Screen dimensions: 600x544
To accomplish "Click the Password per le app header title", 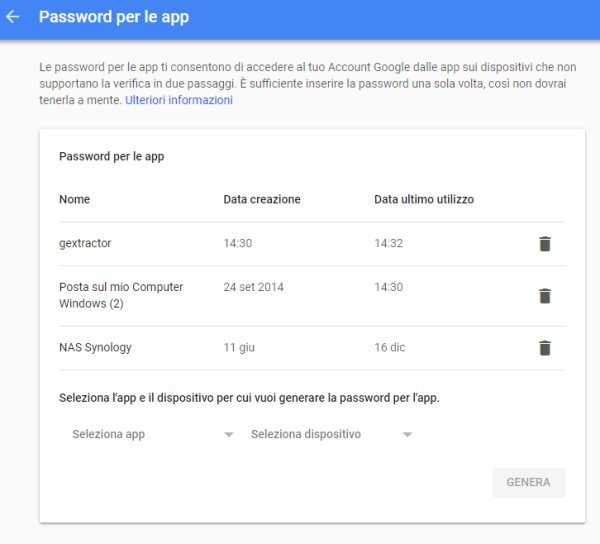I will coord(113,17).
